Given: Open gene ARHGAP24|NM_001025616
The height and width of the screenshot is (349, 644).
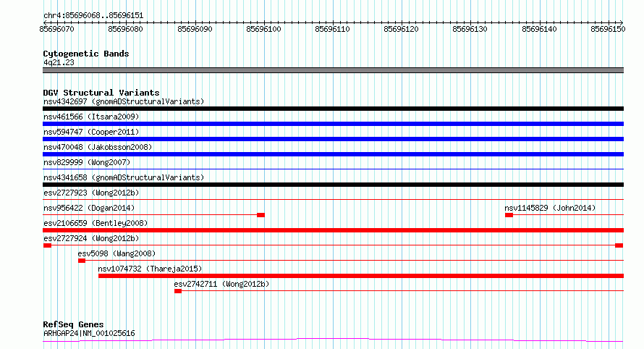Looking at the screenshot, I should [89, 333].
